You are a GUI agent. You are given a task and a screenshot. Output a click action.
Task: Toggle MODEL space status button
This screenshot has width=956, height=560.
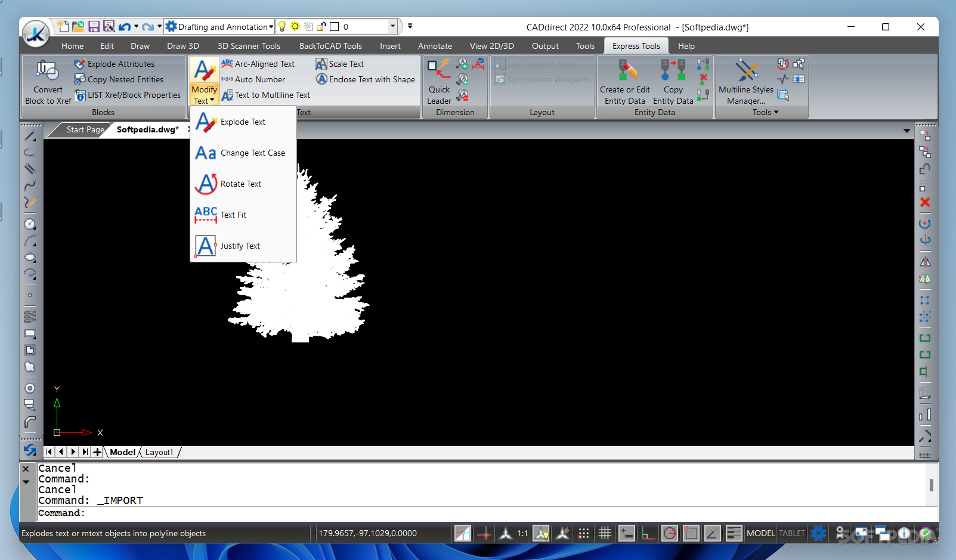pos(760,533)
